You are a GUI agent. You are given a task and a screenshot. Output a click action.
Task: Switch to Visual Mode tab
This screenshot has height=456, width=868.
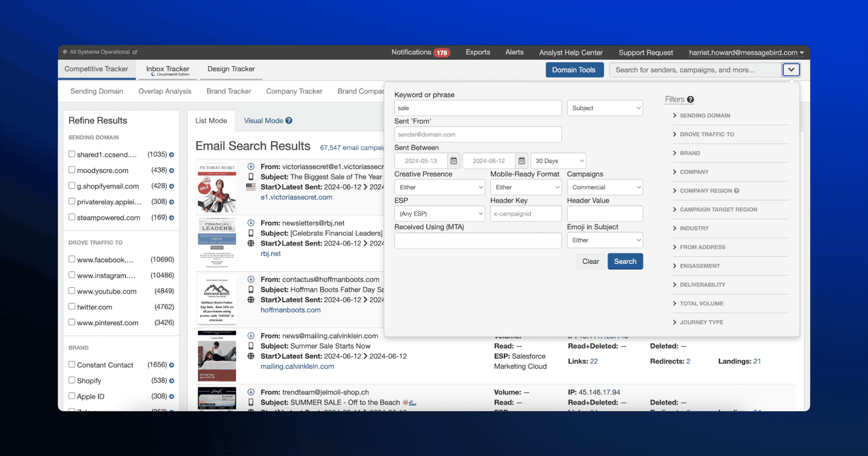[264, 121]
